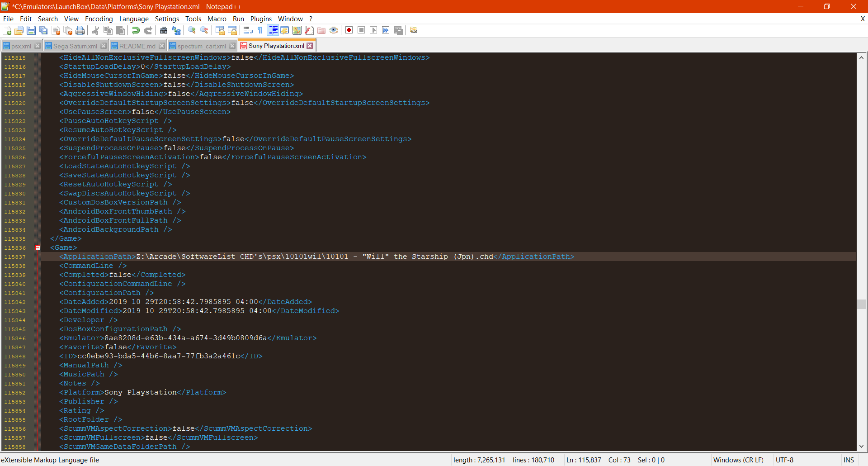Viewport: 868px width, 466px height.
Task: Open Folder as Workspace icon
Action: click(x=321, y=30)
